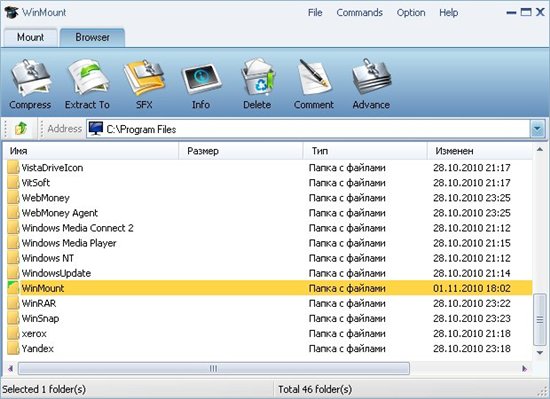Open the Extract To tool

[88, 77]
